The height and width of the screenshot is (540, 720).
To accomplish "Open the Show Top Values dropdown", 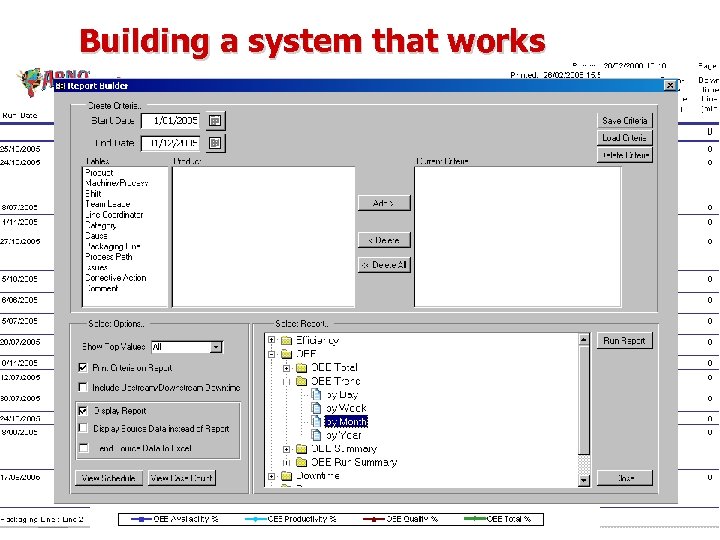I will point(216,347).
